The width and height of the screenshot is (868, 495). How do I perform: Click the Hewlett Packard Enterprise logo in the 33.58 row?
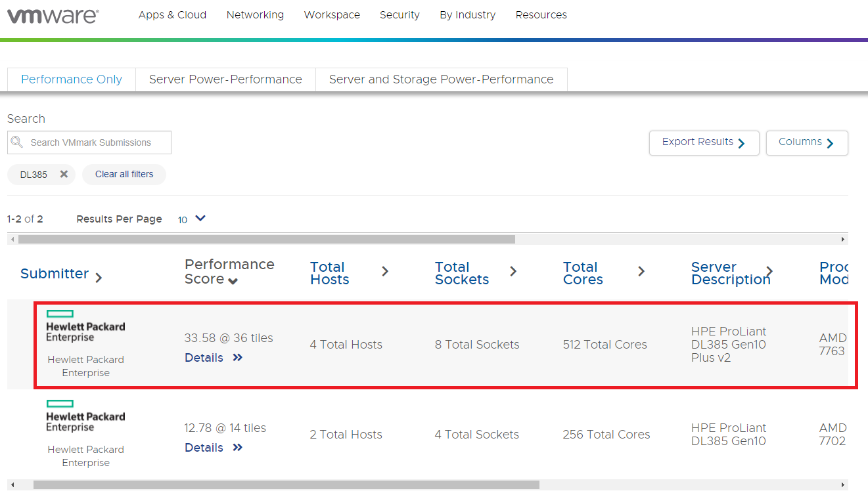click(85, 326)
